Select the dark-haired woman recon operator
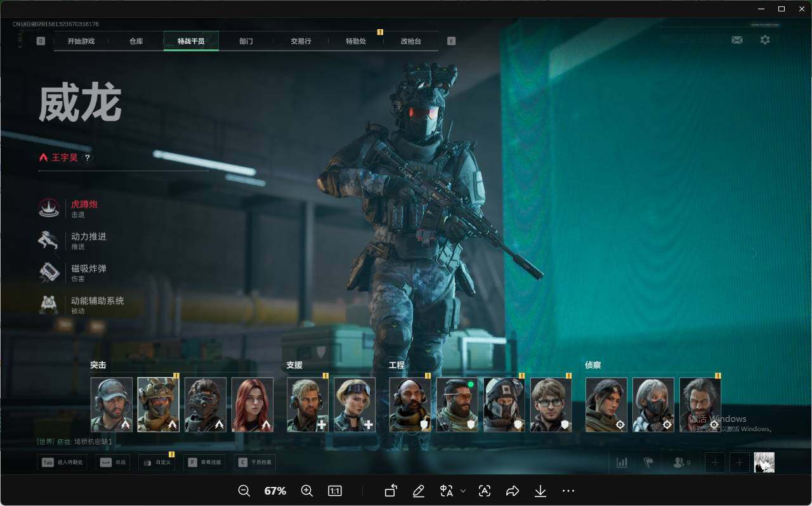Viewport: 812px width, 506px height. pos(606,405)
